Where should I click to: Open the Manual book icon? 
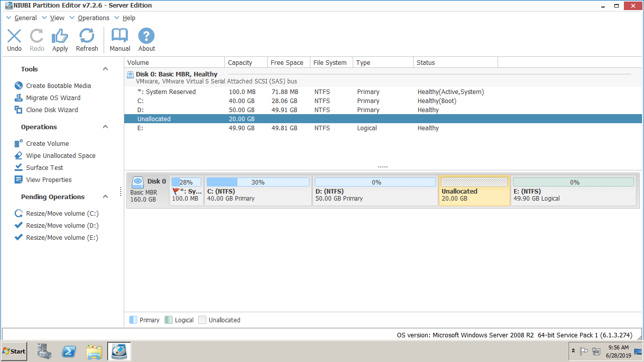coord(120,37)
